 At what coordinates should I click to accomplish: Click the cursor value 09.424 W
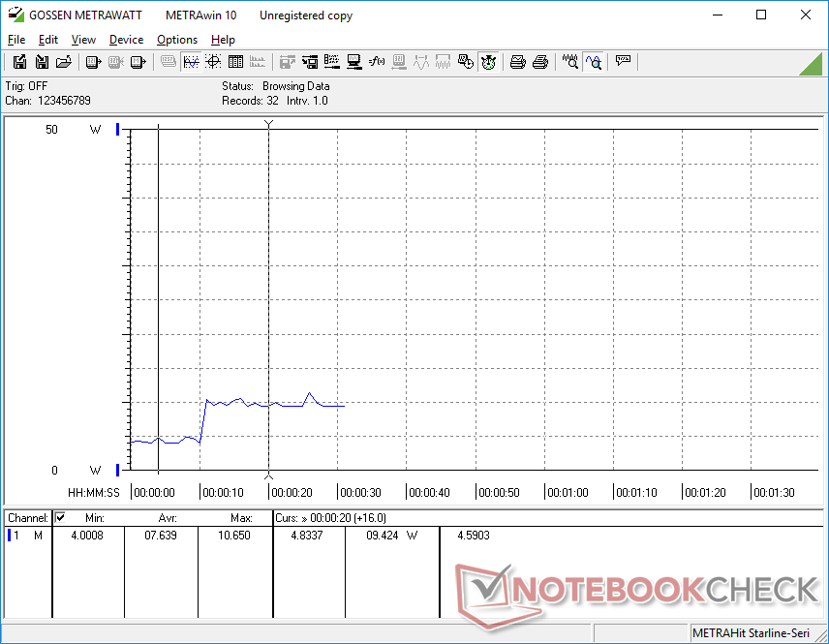pos(391,536)
